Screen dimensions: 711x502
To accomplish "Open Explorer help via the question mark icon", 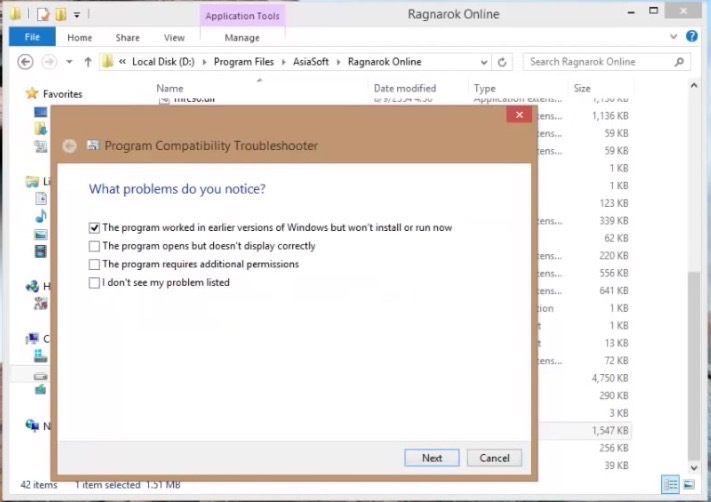I will (x=692, y=36).
